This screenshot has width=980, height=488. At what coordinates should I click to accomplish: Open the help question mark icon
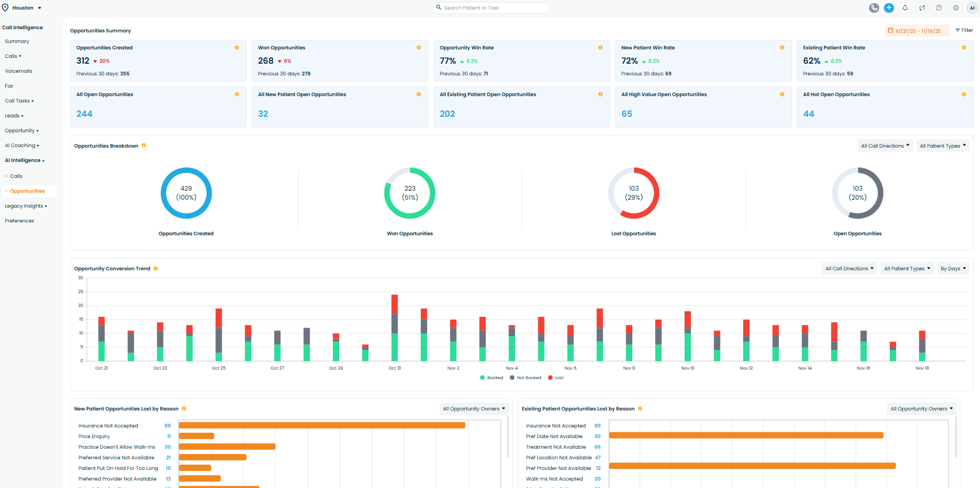(939, 8)
